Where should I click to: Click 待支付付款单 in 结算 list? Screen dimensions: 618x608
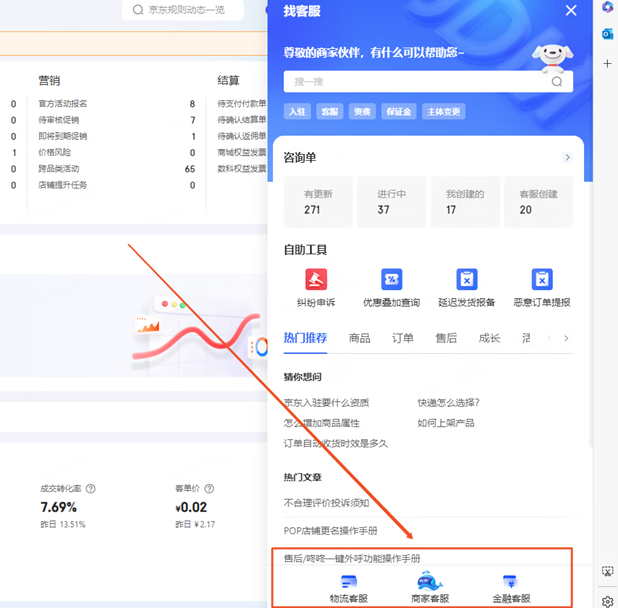242,104
